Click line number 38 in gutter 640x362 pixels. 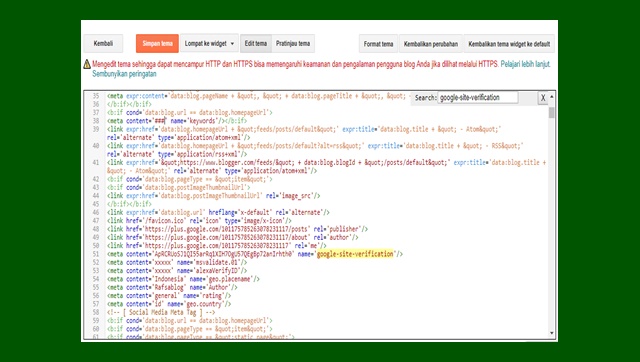pyautogui.click(x=96, y=121)
